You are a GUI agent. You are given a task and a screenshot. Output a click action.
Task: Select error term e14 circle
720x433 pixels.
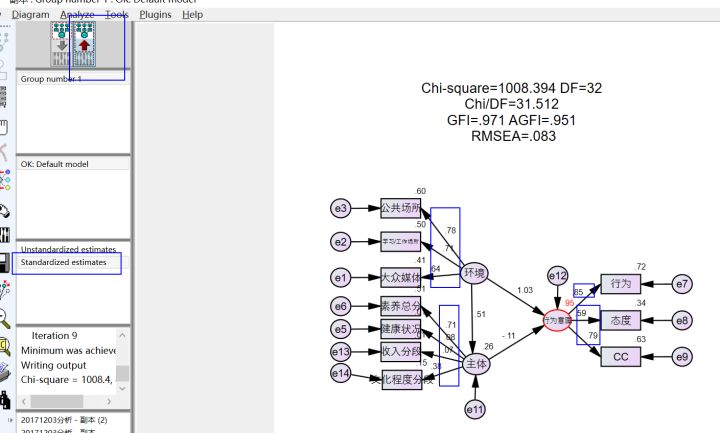(341, 373)
